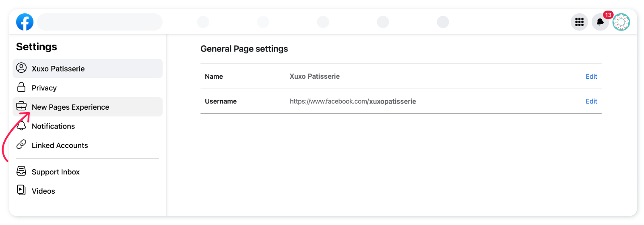The image size is (644, 225).
Task: Open Support Inbox
Action: click(87, 172)
